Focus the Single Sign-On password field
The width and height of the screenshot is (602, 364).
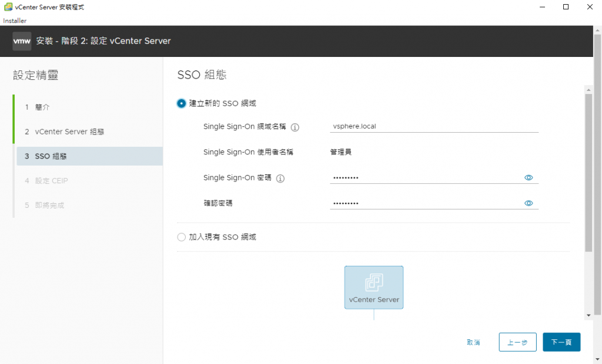point(423,177)
